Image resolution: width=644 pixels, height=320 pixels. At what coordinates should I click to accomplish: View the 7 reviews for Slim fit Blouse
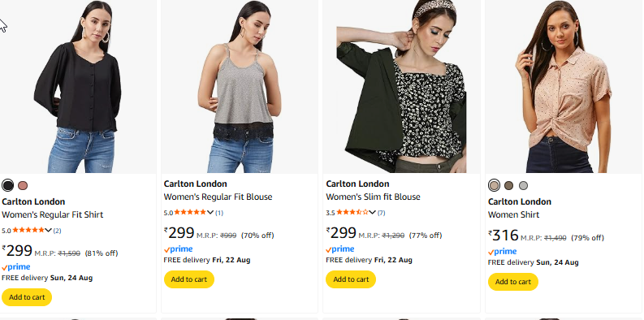[382, 213]
